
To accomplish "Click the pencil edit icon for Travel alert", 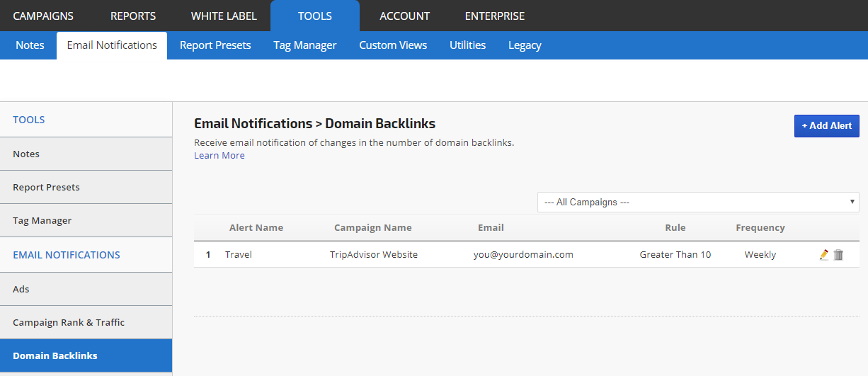I will click(x=823, y=255).
